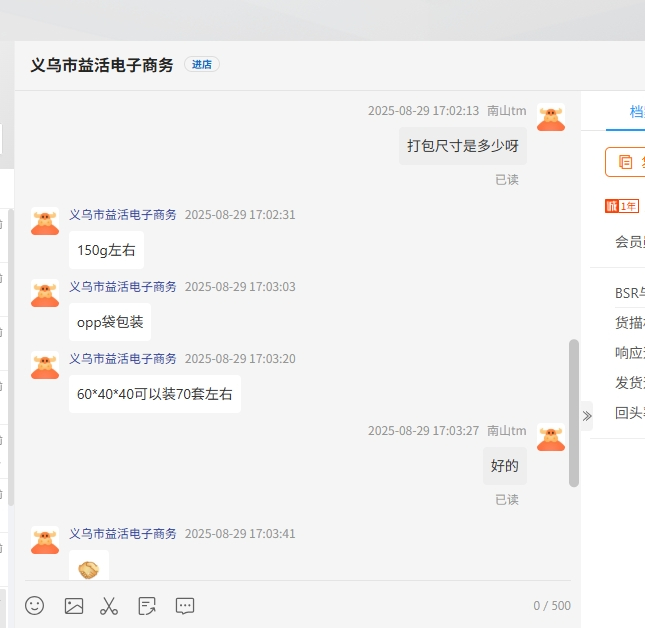Click 南山tm avatar beside 打包尺寸 message
This screenshot has width=645, height=628.
[550, 117]
